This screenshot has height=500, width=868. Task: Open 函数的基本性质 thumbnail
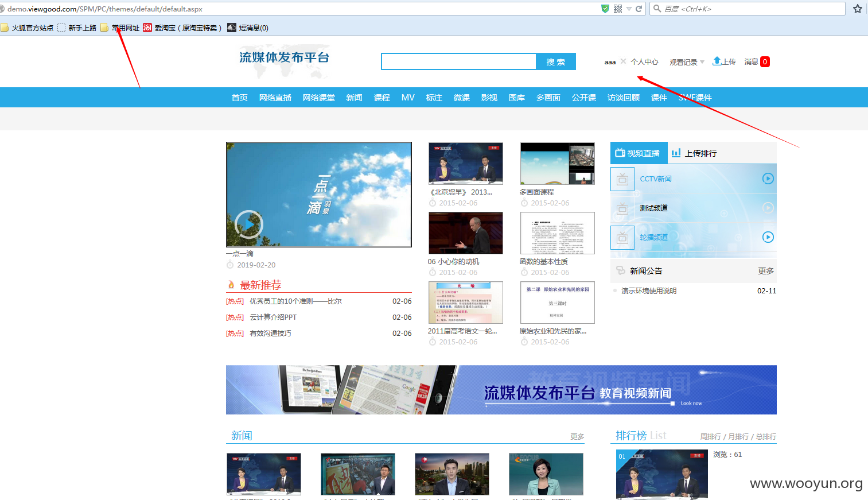[x=558, y=233]
